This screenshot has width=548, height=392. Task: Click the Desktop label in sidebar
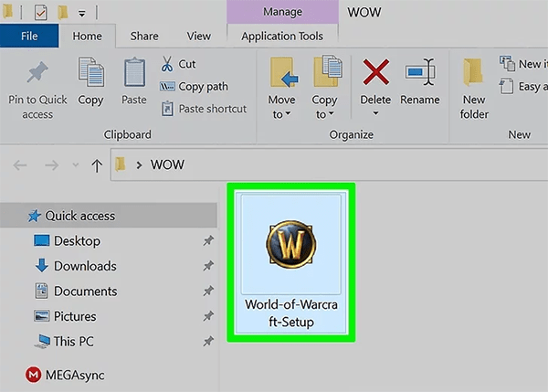(x=78, y=241)
